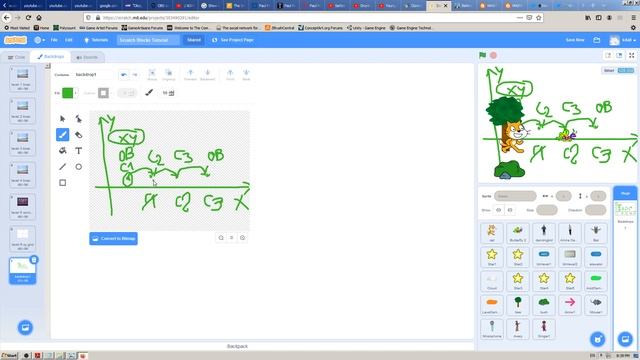Viewport: 640px width, 360px height.
Task: Open the Choose a Backdrop menu on stage pane
Action: [x=625, y=339]
